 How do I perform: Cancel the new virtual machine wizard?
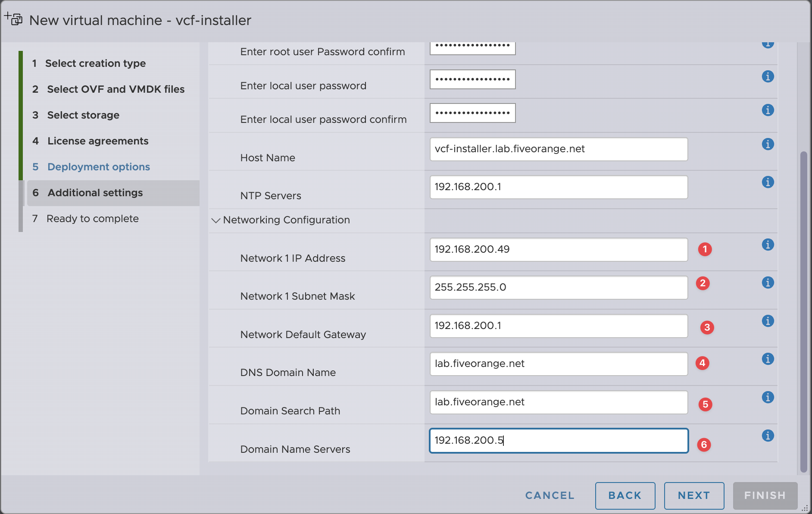[x=550, y=495]
